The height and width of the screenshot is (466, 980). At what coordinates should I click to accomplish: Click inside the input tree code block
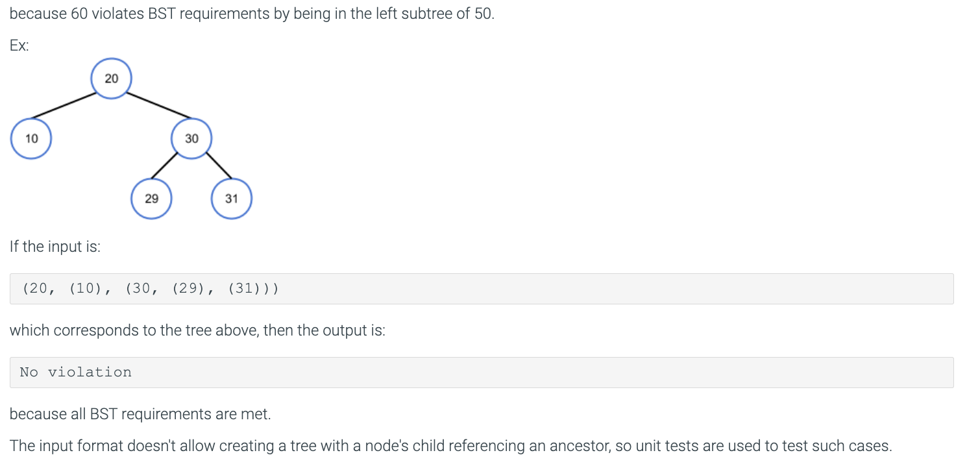pyautogui.click(x=481, y=289)
